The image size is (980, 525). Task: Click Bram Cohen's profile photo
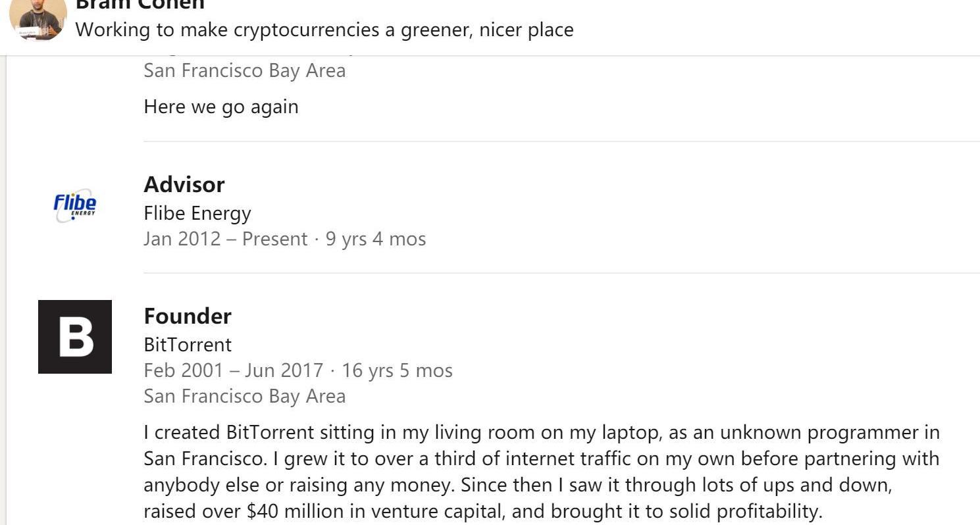click(38, 18)
